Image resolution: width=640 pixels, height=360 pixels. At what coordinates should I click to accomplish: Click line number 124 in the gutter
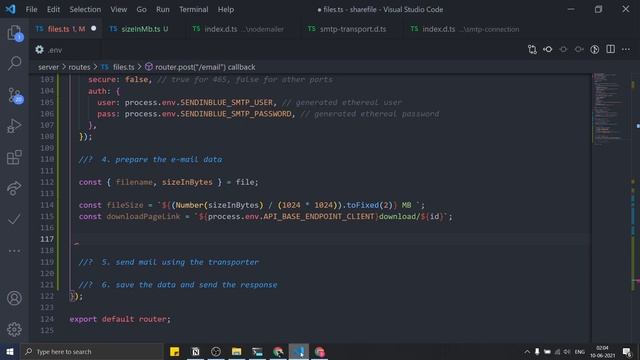[47, 319]
